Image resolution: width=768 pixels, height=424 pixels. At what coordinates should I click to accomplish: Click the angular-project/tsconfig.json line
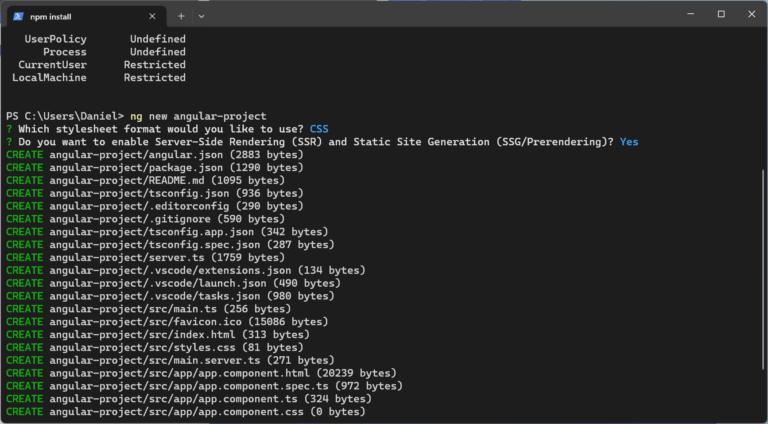pos(155,193)
